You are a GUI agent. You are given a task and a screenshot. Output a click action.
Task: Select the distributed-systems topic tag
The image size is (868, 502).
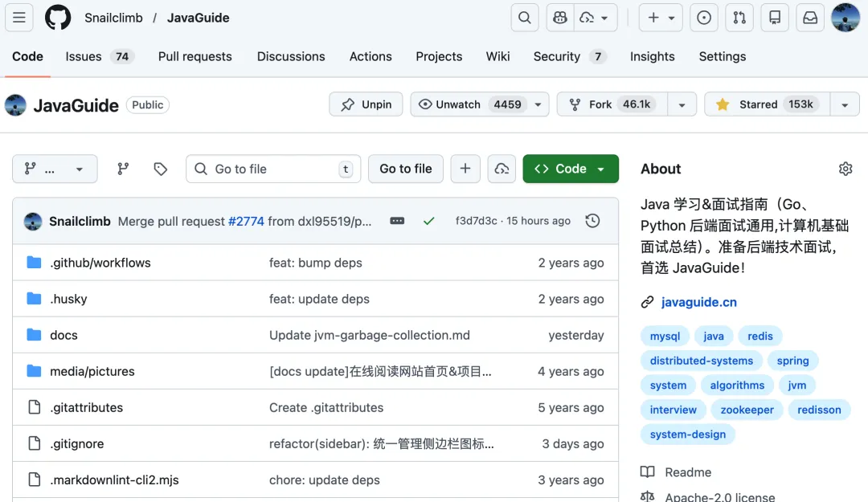click(702, 361)
